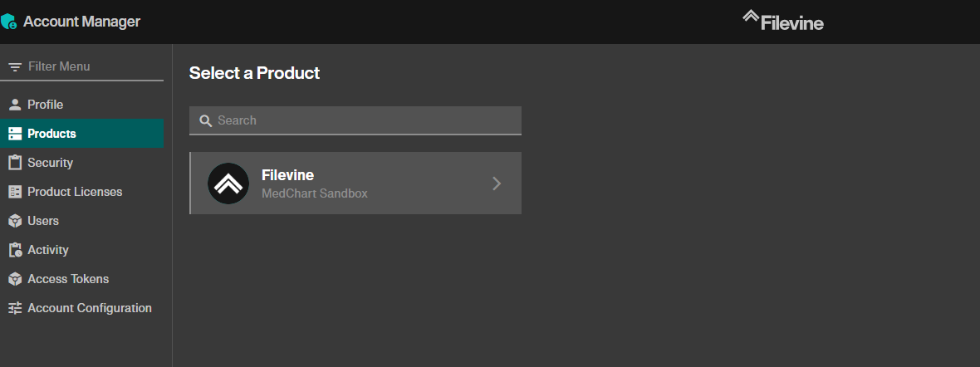Click the Activity clipboard-clock icon
Screen dimensions: 980x367
click(15, 250)
